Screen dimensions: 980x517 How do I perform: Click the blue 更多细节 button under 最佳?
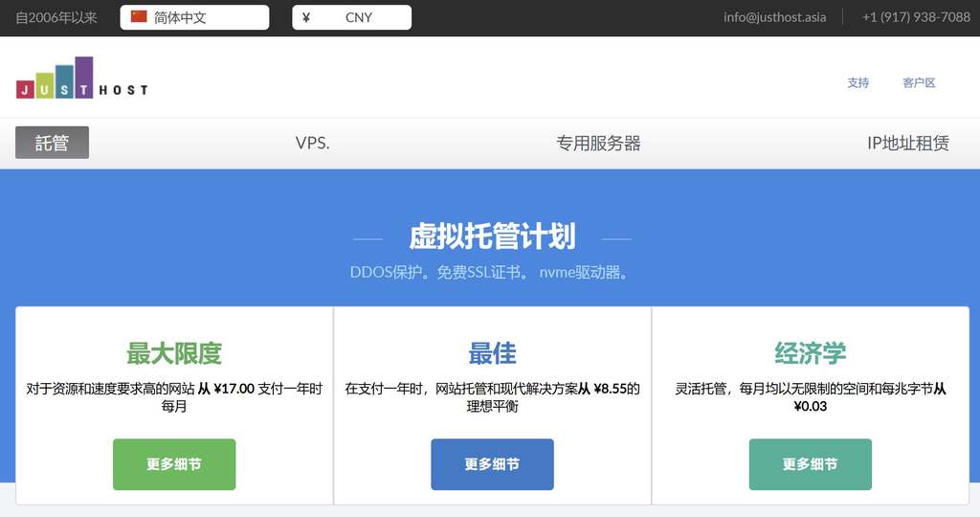click(492, 463)
